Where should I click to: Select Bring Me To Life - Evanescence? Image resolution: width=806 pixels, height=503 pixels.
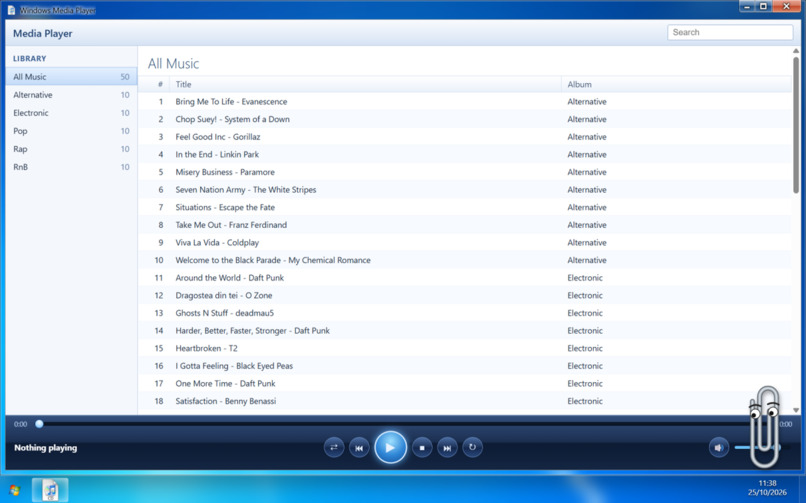click(465, 102)
